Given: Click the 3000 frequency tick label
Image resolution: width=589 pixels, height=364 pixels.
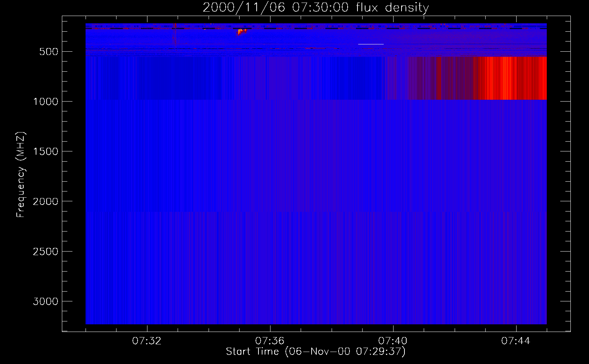Looking at the screenshot, I should click(46, 301).
